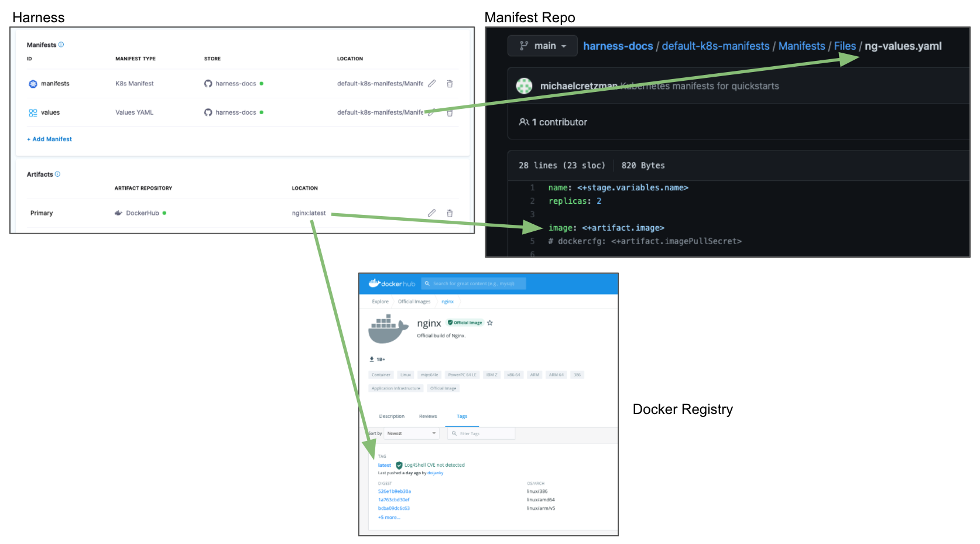Click the x86-64 architecture chip
This screenshot has width=980, height=544.
pos(514,375)
